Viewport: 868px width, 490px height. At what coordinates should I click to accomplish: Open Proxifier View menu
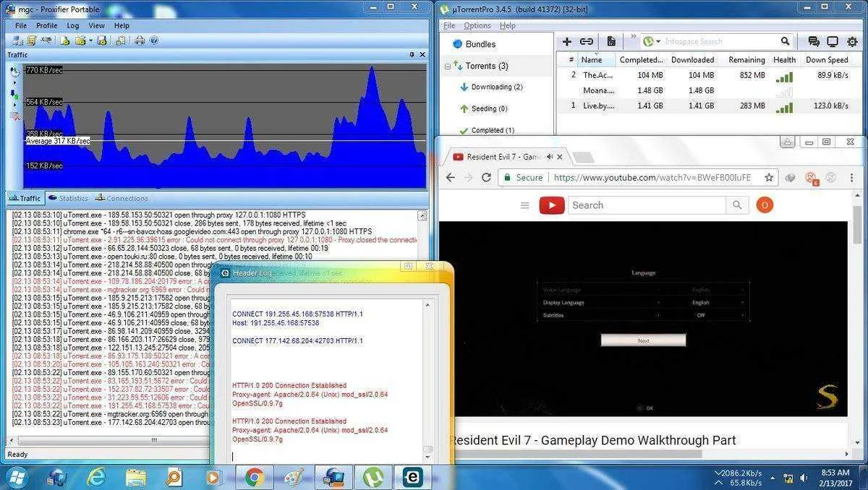tap(97, 25)
